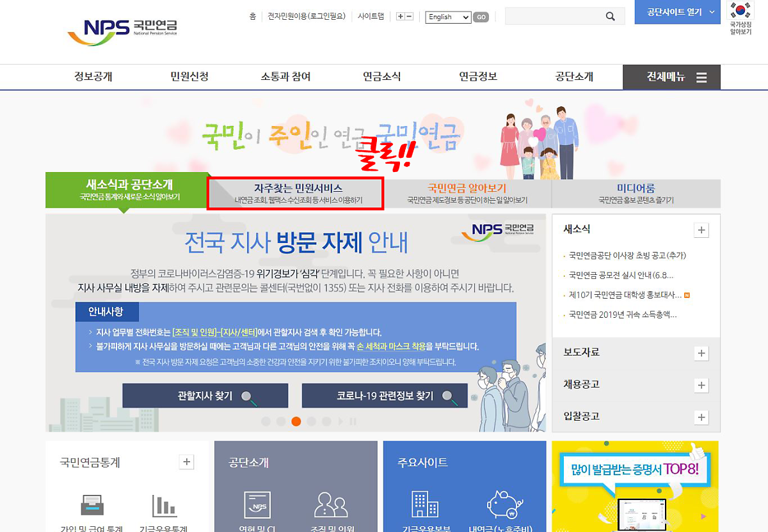Open the 많이 발급받는 증명서 TOP8 banner

[x=635, y=486]
